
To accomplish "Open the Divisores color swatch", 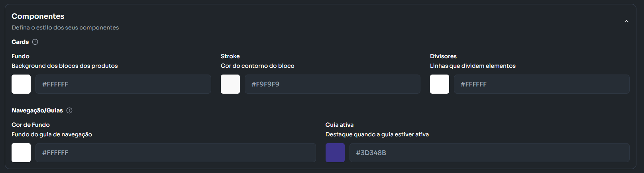I will [x=440, y=84].
